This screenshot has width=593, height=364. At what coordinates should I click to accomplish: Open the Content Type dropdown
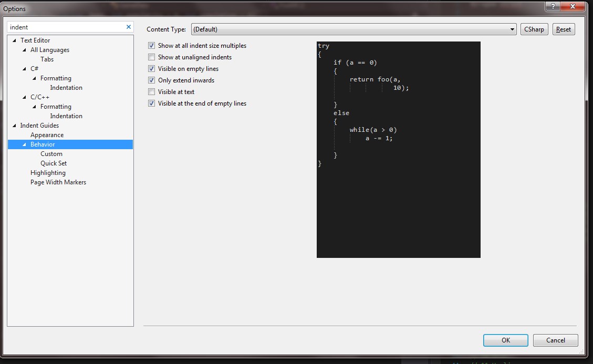pos(512,29)
